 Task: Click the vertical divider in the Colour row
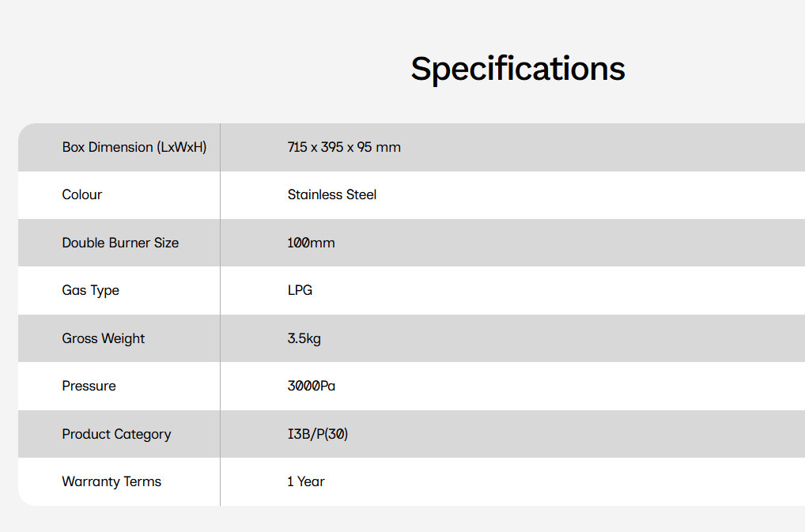(x=221, y=195)
